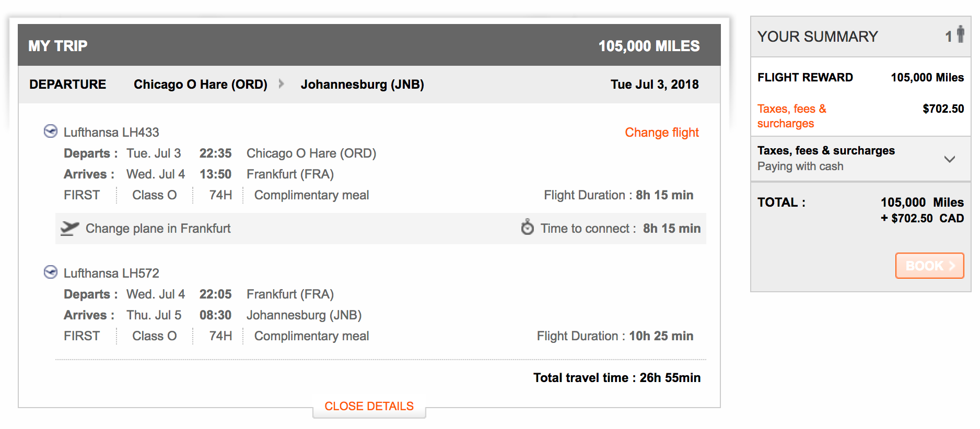Click the 105,000 Miles header total
The image size is (980, 429).
[x=649, y=46]
